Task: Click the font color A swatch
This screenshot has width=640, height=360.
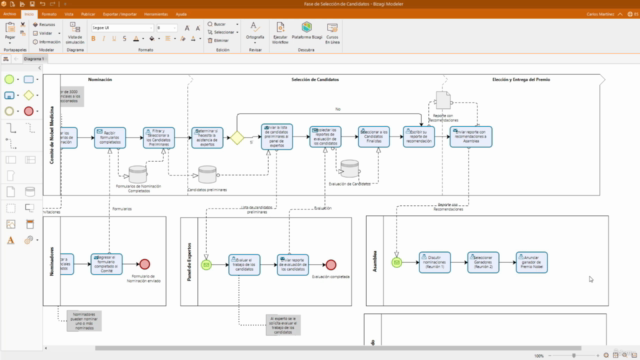Action: click(x=136, y=39)
